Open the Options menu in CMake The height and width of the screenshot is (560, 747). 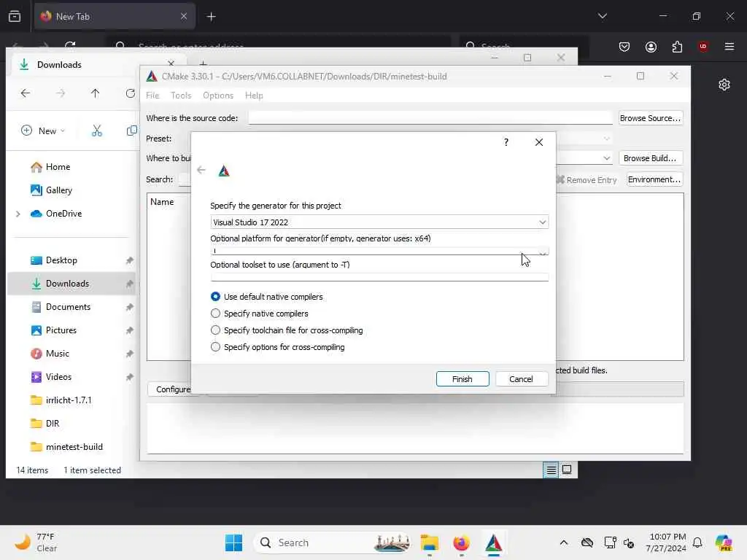tap(218, 96)
